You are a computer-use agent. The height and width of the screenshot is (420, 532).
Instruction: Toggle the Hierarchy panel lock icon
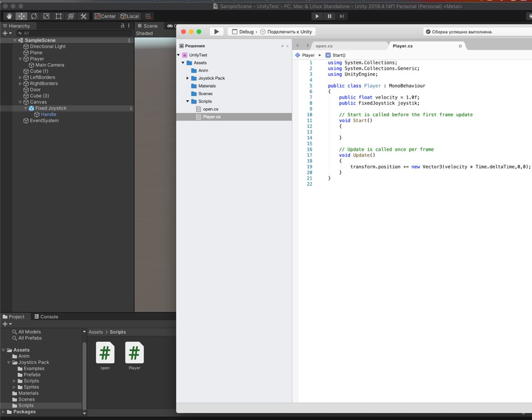pos(123,26)
